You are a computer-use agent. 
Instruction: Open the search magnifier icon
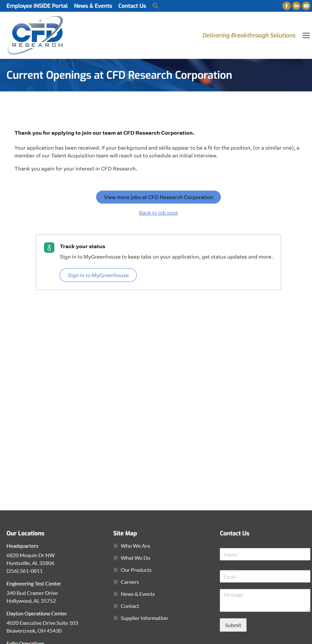(155, 6)
